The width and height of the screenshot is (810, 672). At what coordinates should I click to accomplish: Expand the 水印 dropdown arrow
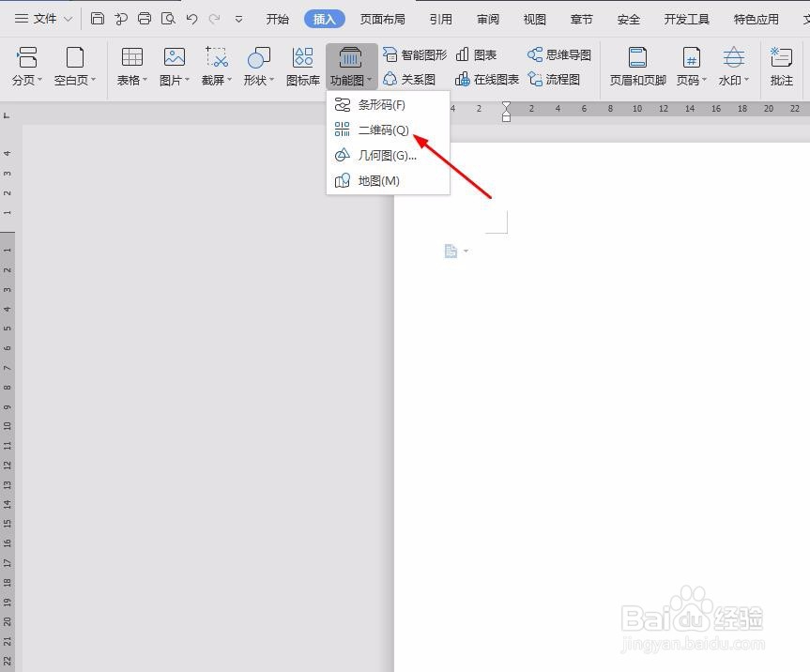746,80
